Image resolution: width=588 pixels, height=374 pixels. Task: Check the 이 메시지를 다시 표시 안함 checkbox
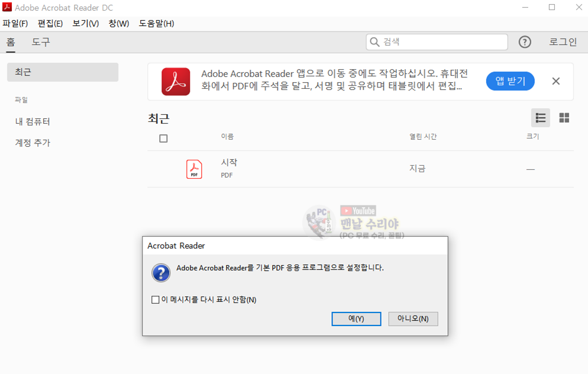tap(155, 299)
